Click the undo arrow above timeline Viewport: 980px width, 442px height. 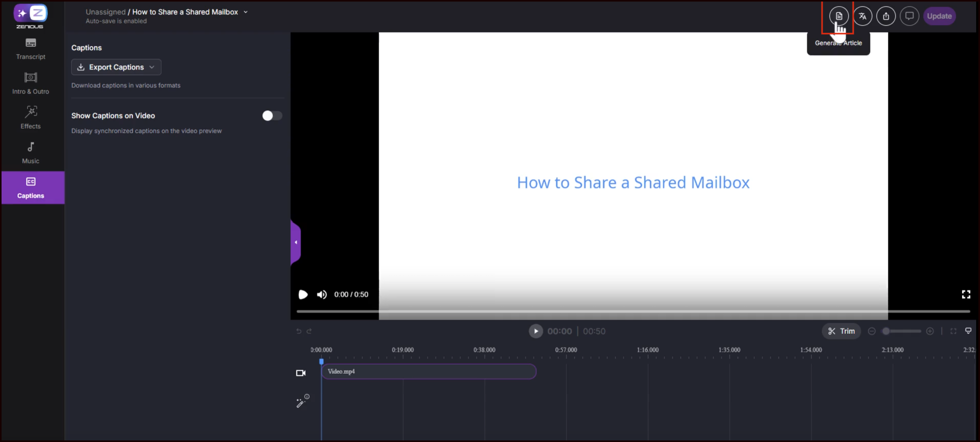299,331
